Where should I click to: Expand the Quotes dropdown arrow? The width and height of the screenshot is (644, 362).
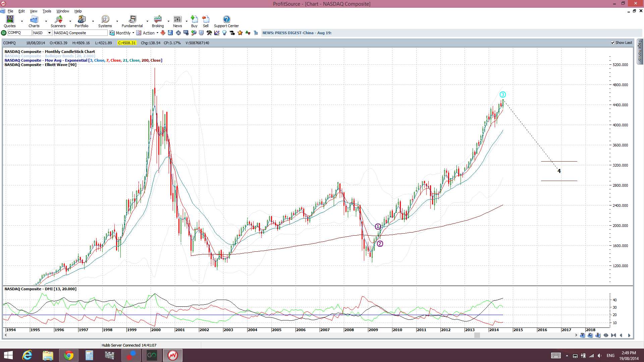pyautogui.click(x=22, y=21)
